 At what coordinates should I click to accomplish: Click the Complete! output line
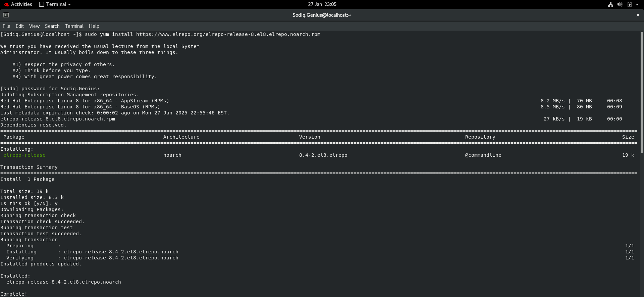[14, 294]
